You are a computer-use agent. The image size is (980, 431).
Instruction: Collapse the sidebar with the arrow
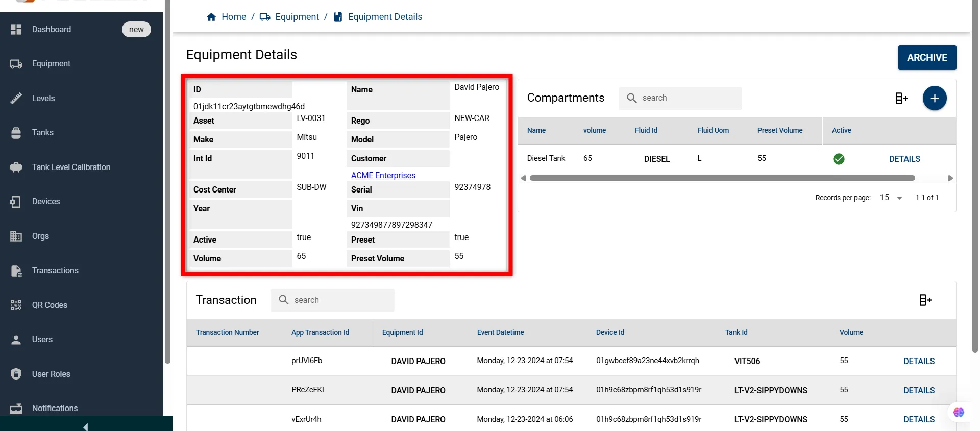tap(86, 426)
